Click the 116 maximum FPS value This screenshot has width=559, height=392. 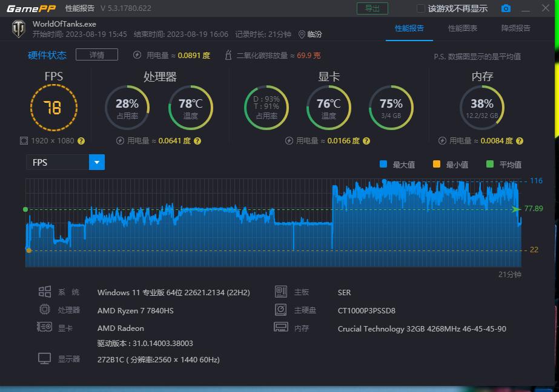tap(536, 180)
